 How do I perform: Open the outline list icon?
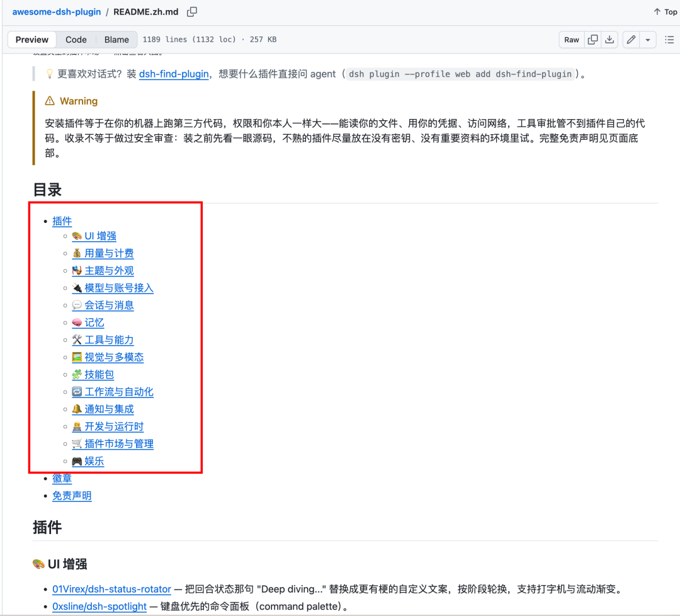tap(669, 40)
